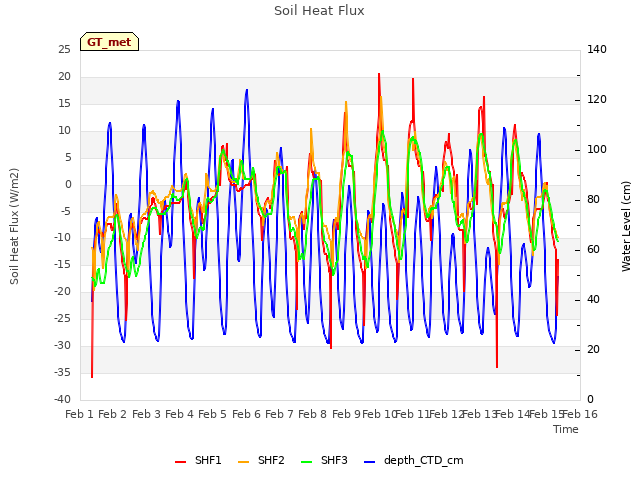Click the Feb 9 x-axis tick label
The width and height of the screenshot is (640, 480).
346,414
